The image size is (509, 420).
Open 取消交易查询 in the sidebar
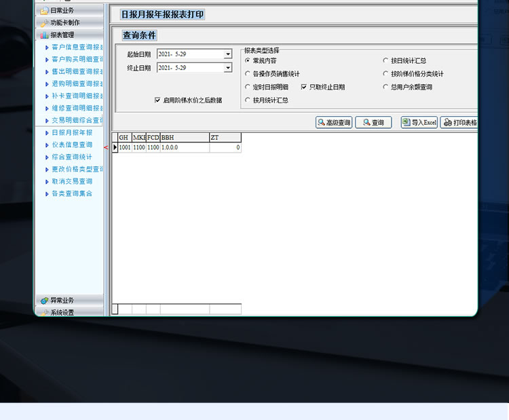click(72, 182)
